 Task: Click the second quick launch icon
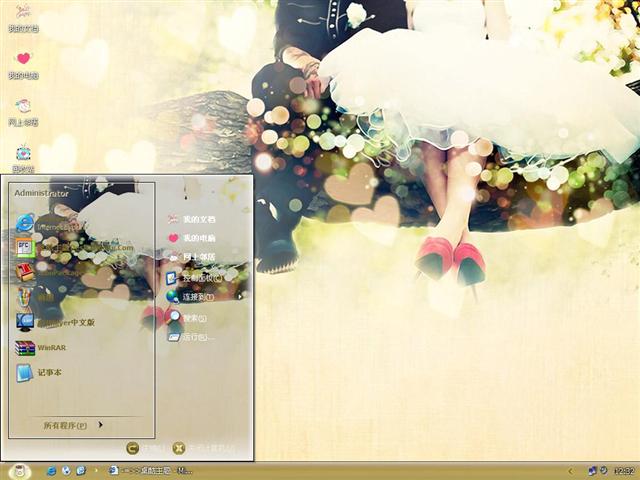(67, 471)
